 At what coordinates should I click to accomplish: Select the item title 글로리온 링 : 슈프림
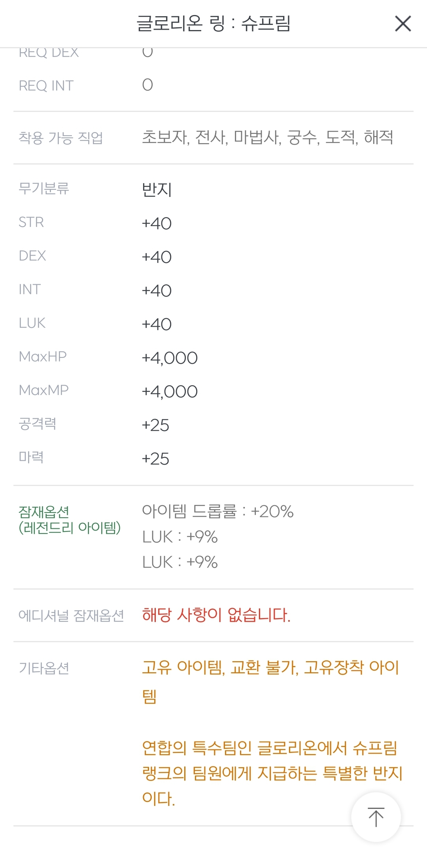pyautogui.click(x=213, y=23)
